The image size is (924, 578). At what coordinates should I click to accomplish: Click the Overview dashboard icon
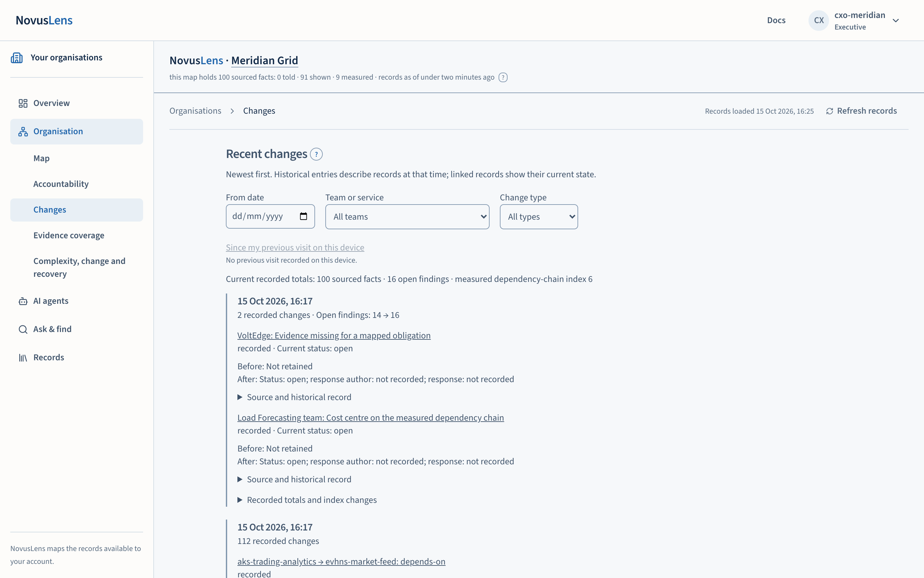click(x=23, y=103)
